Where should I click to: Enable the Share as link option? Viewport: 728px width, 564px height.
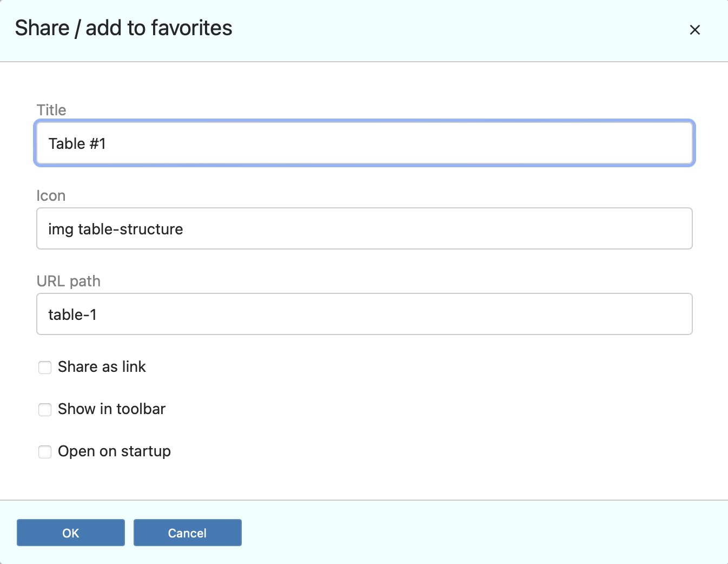click(x=45, y=368)
